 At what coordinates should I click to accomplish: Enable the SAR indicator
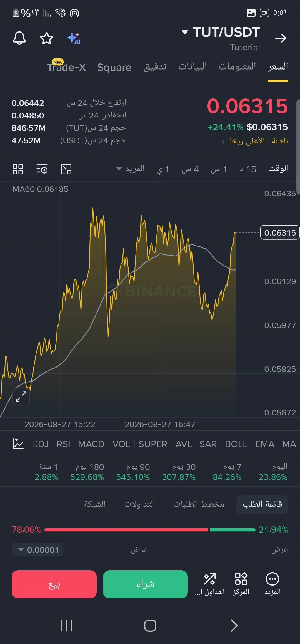208,444
